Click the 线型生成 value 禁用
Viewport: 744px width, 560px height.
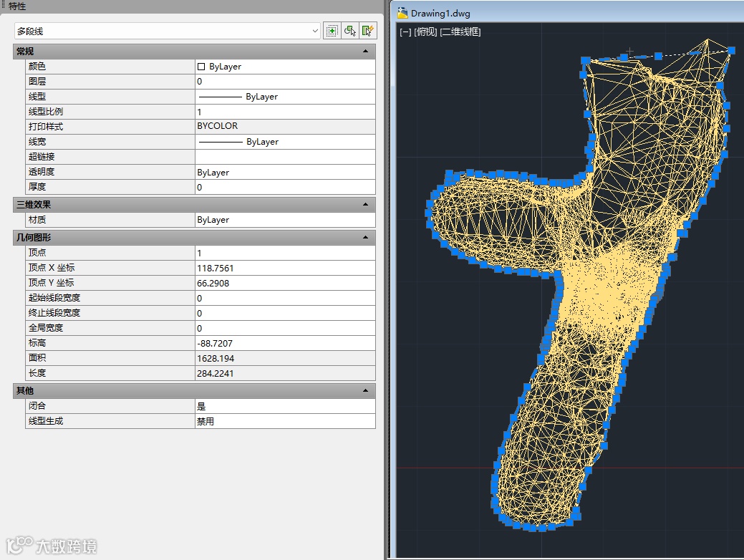tap(285, 421)
